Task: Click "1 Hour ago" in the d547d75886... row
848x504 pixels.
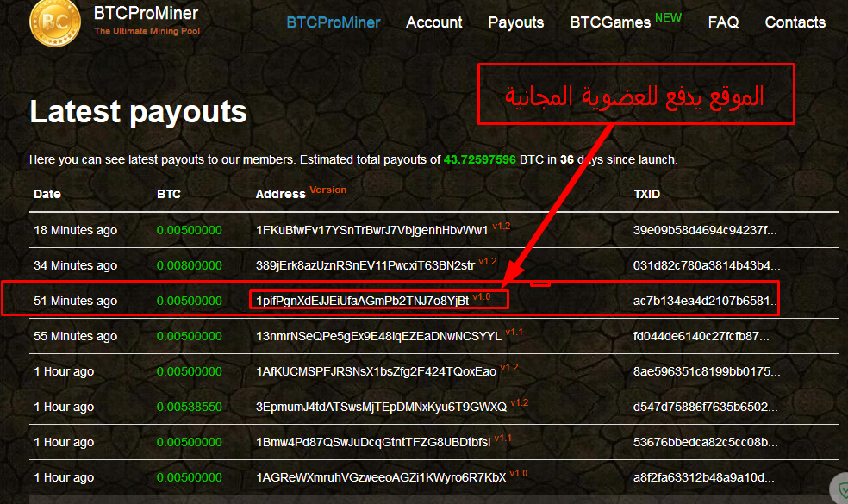Action: coord(64,407)
